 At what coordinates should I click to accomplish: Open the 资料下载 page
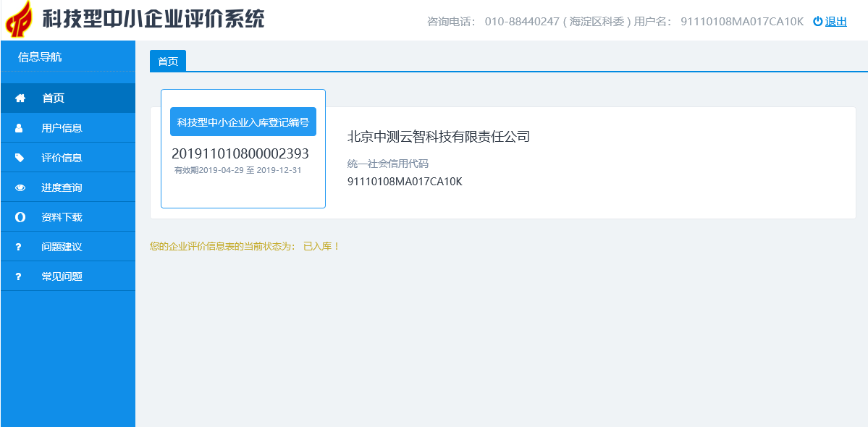tap(68, 217)
